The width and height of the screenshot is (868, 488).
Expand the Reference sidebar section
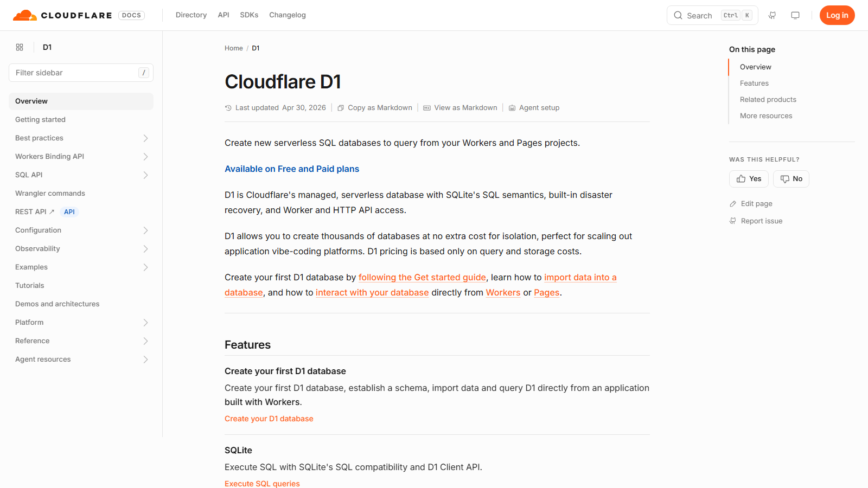click(x=145, y=341)
